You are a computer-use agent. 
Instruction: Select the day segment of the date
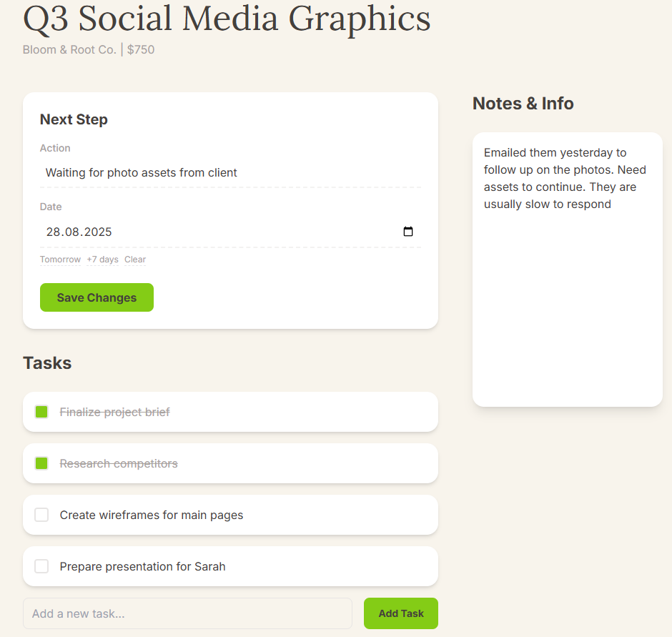(x=54, y=232)
